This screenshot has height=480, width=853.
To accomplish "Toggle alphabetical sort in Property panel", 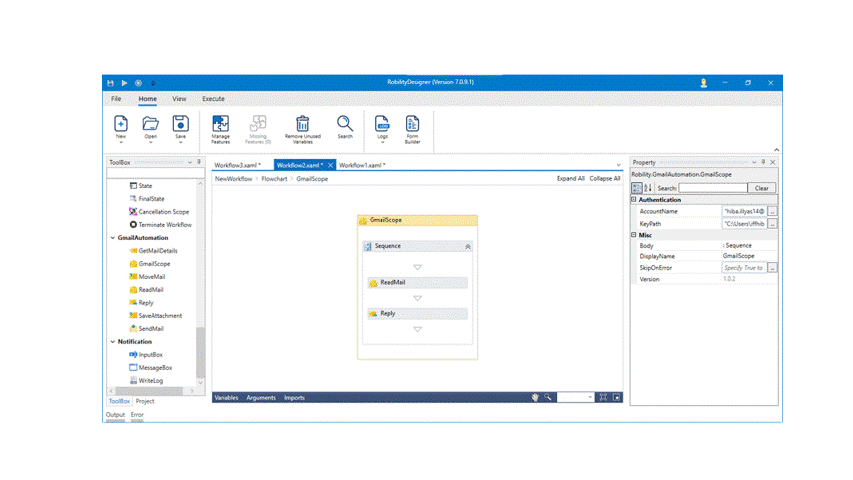I will pos(648,188).
